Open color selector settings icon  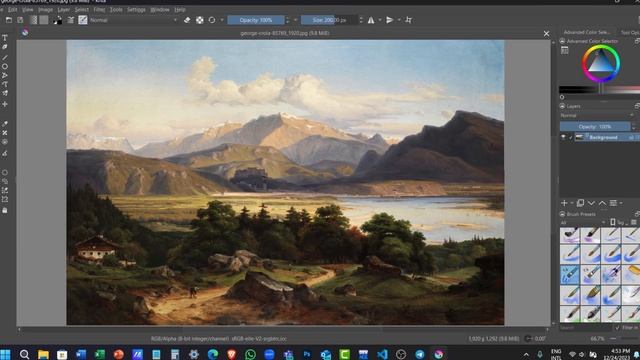tap(564, 51)
